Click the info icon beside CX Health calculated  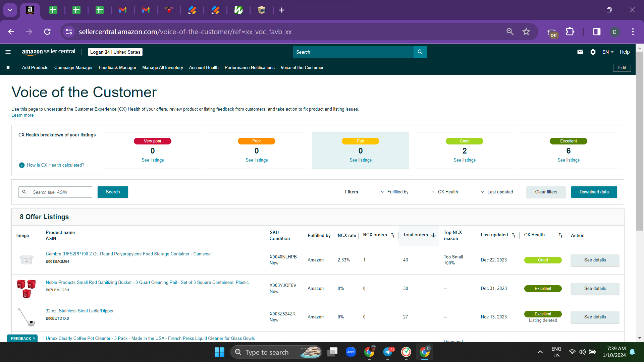tap(22, 165)
